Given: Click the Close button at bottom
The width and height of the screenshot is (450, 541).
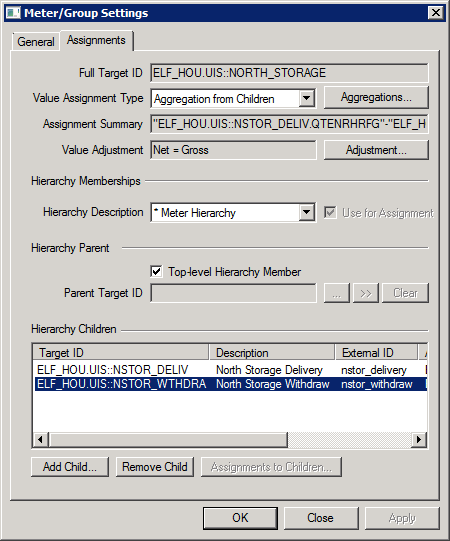Looking at the screenshot, I should (321, 518).
